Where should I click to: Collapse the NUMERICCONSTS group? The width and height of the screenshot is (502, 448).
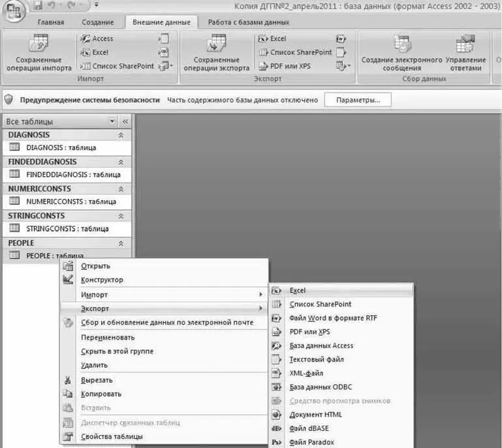(x=121, y=189)
